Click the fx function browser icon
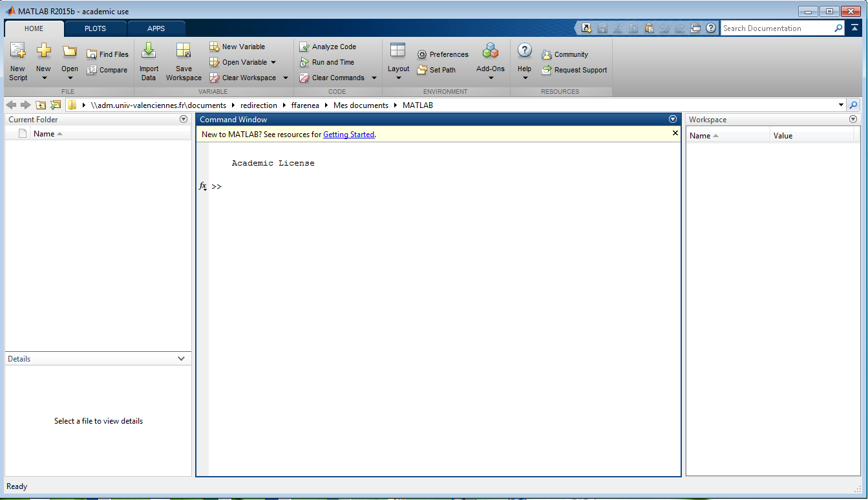868x500 pixels. click(202, 186)
